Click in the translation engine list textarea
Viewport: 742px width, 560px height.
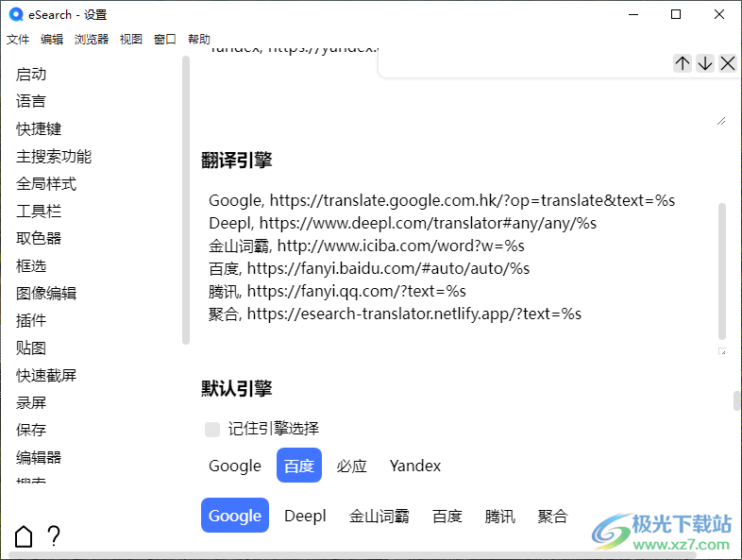[x=464, y=270]
